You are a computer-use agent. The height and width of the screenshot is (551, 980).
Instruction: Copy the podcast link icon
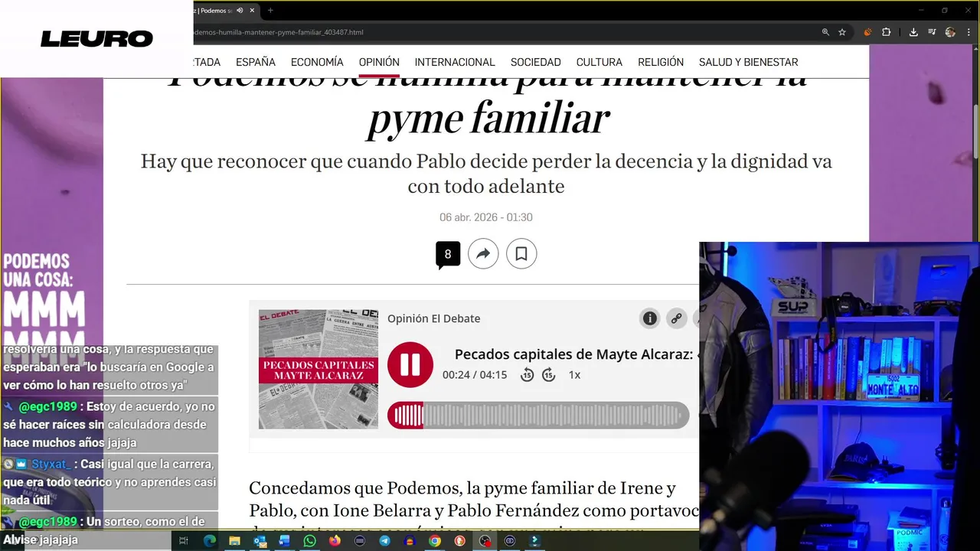click(676, 318)
